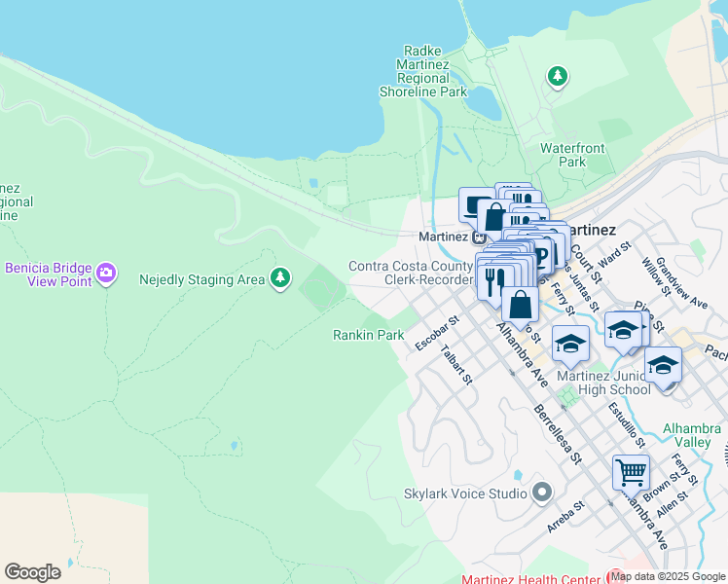The width and height of the screenshot is (728, 584).
Task: Click the Martinez station name label
Action: point(444,237)
